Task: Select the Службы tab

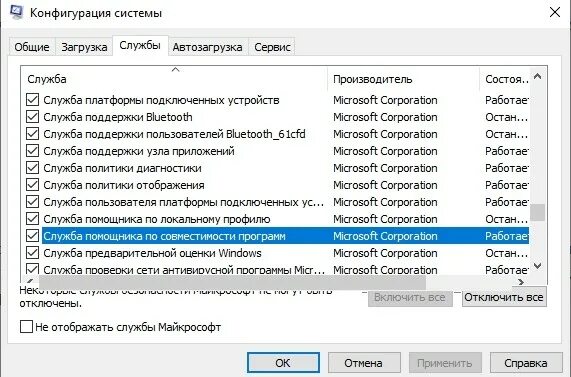Action: point(140,46)
